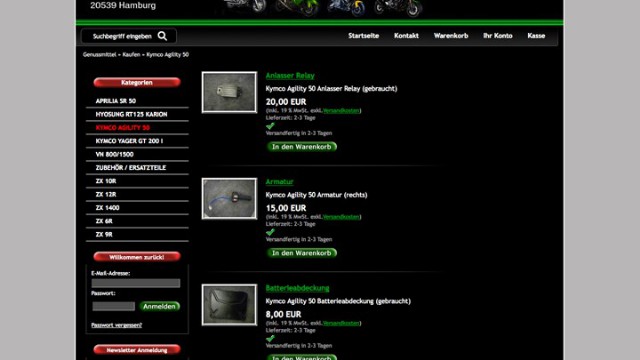Focus the E-Mail-Adresse input field
The image size is (640, 360).
136,283
